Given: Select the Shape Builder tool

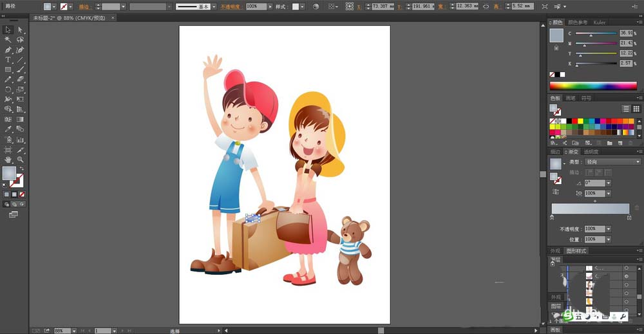Looking at the screenshot, I should click(8, 109).
